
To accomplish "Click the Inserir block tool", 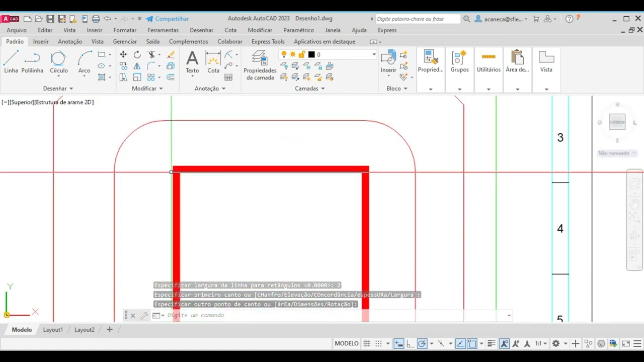I will (x=388, y=62).
